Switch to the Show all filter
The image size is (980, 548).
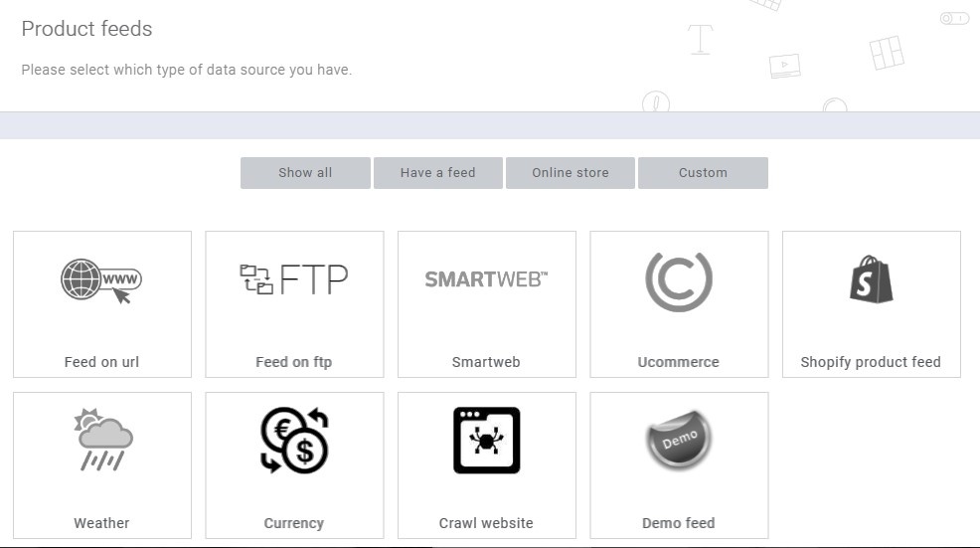[305, 173]
